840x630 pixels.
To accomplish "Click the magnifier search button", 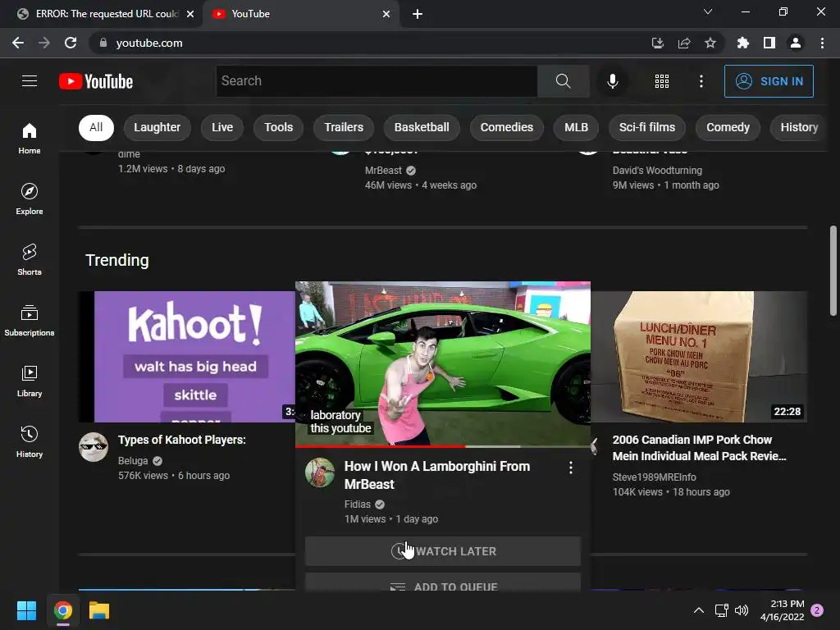I will tap(563, 81).
